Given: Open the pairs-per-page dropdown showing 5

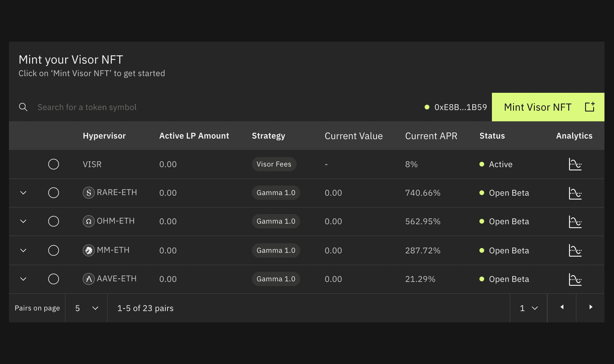Looking at the screenshot, I should tap(86, 308).
